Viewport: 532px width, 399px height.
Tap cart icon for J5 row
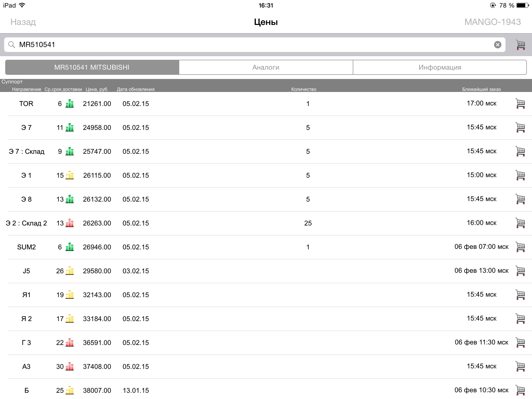(520, 271)
